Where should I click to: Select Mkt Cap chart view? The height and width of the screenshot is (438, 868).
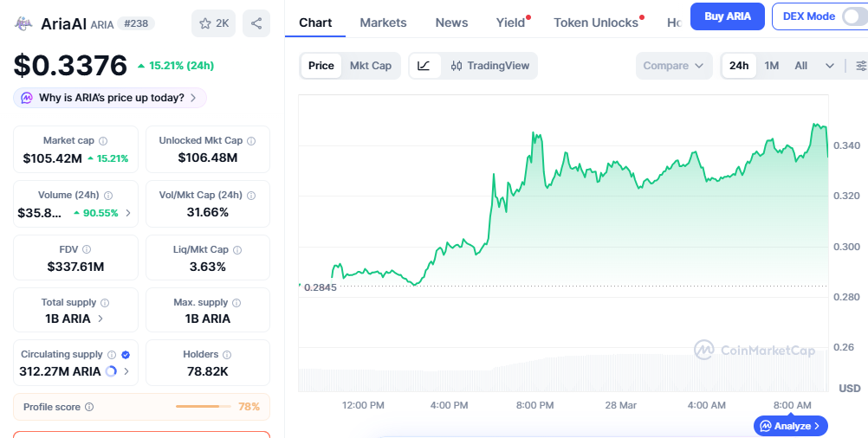click(371, 66)
